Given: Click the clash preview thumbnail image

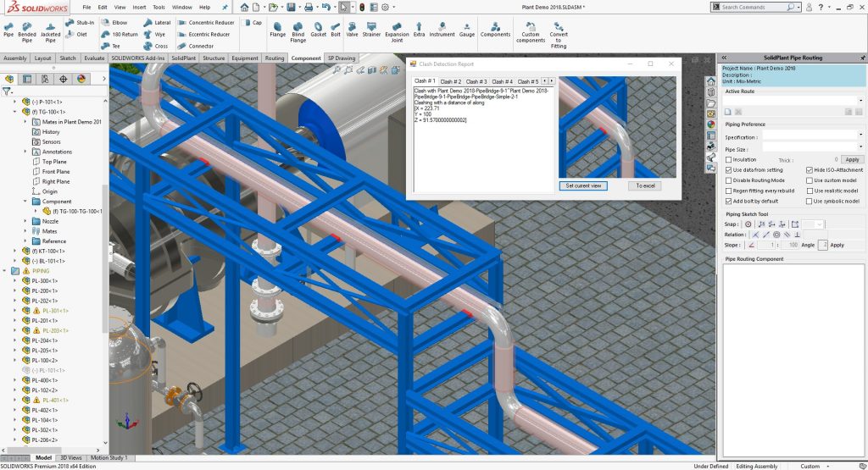Looking at the screenshot, I should tap(617, 127).
